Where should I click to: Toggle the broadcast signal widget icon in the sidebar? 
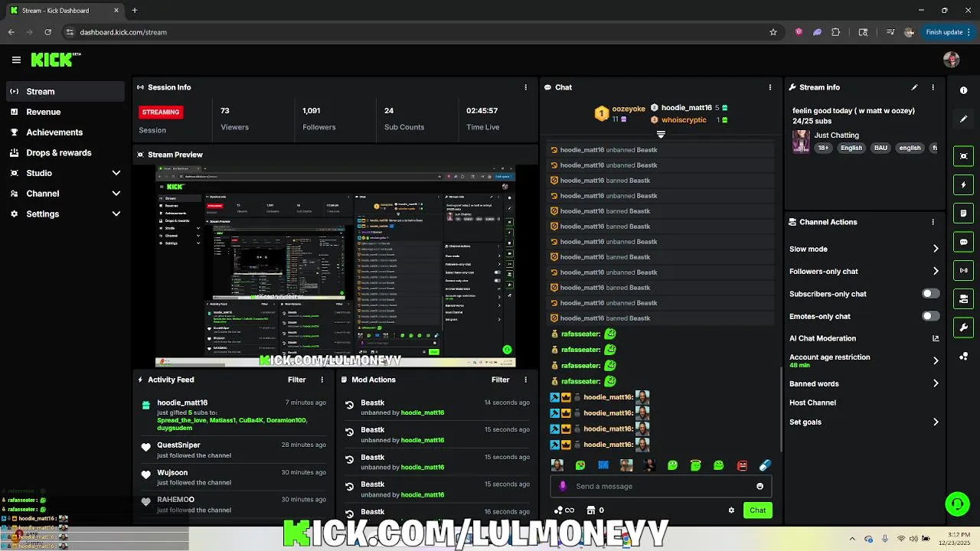click(964, 270)
